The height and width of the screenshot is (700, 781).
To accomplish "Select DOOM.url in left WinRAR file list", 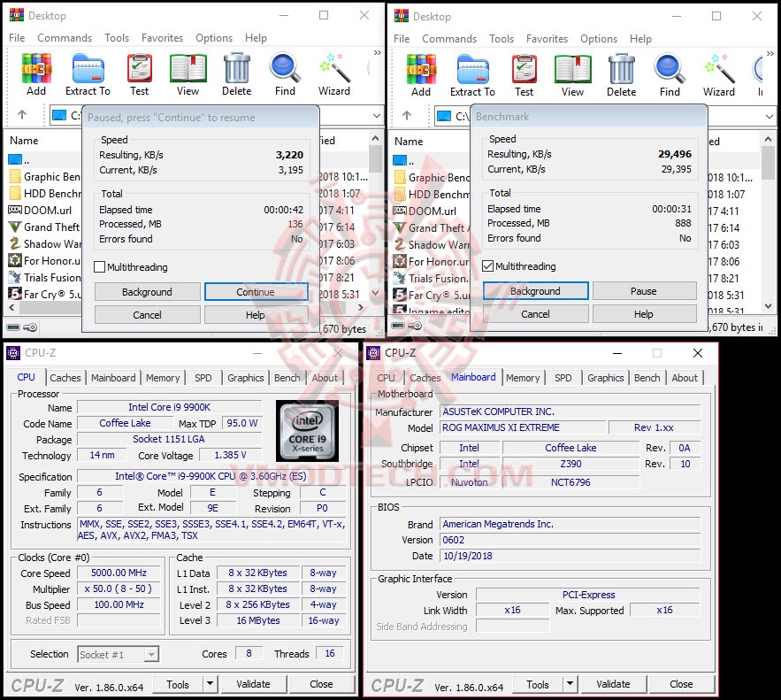I will point(40,211).
